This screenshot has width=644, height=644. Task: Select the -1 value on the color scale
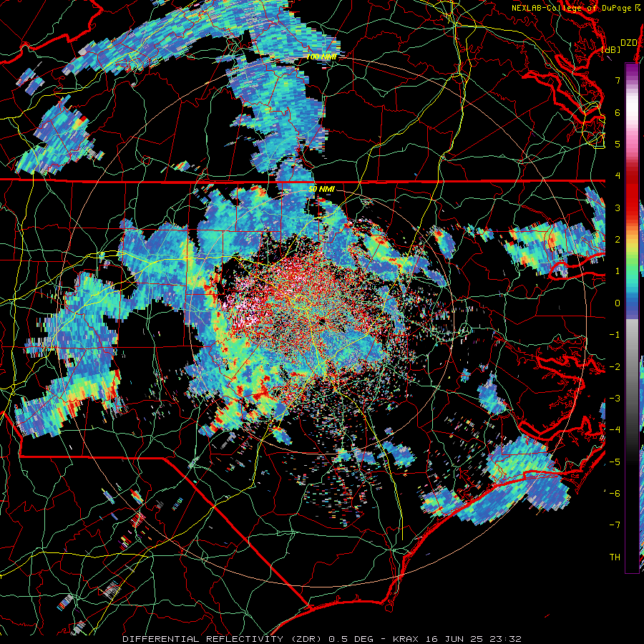click(615, 334)
